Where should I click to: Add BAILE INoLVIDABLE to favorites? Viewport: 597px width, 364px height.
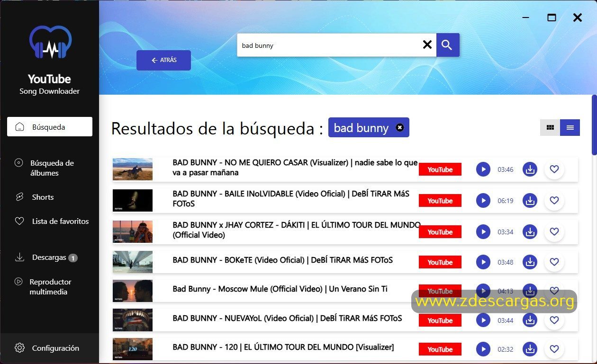pyautogui.click(x=554, y=200)
